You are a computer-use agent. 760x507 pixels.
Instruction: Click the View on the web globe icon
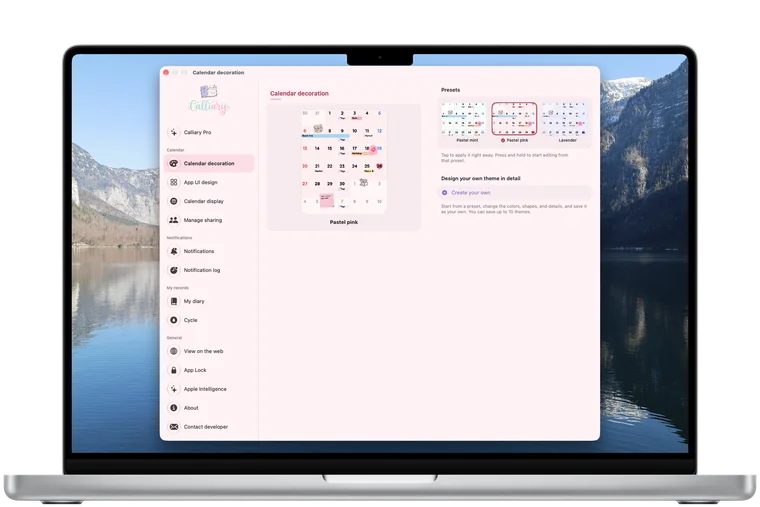(x=174, y=351)
